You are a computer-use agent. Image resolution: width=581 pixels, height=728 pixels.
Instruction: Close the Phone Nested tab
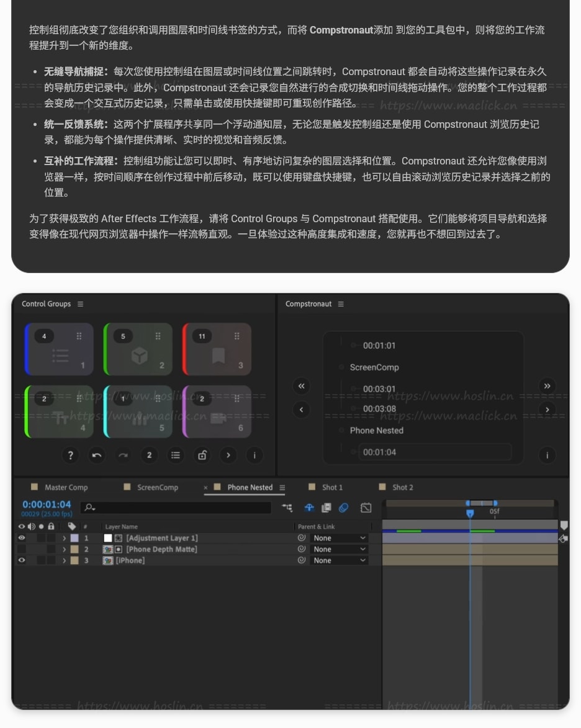tap(205, 487)
